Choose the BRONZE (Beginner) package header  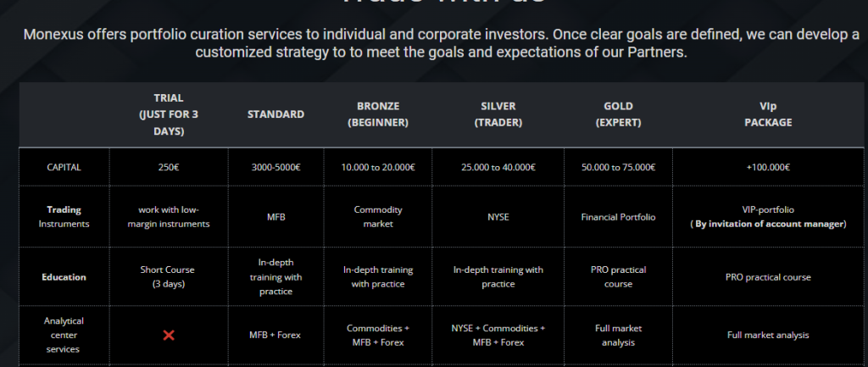pos(378,114)
